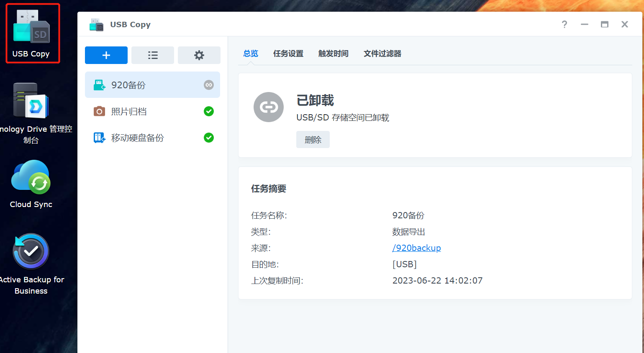Screen dimensions: 644x353
Task: Open the 文件过滤器 tab
Action: (x=382, y=54)
